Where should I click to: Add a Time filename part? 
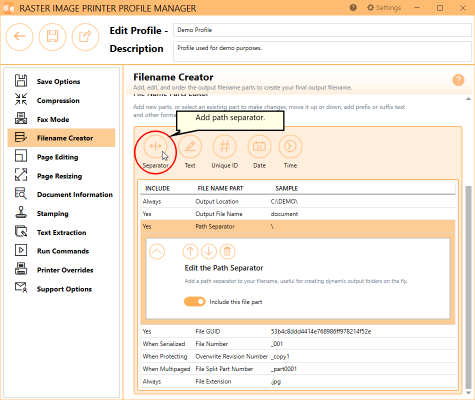pos(290,146)
